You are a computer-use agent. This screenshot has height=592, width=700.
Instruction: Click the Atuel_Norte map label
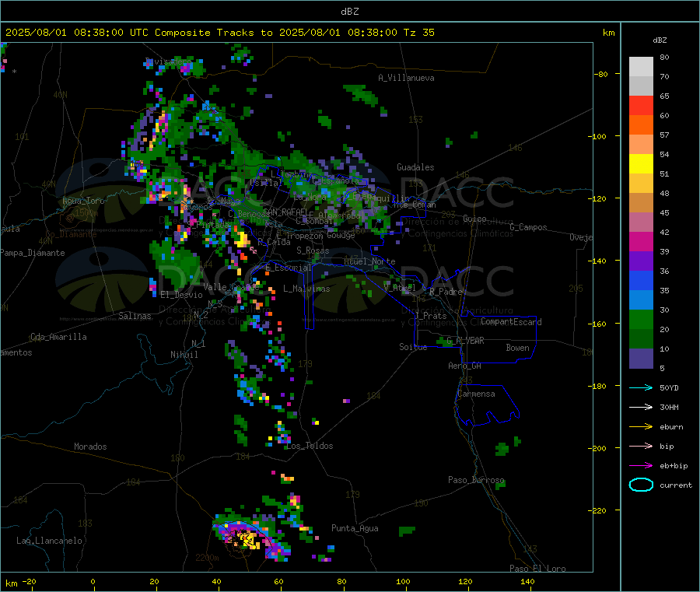click(369, 261)
